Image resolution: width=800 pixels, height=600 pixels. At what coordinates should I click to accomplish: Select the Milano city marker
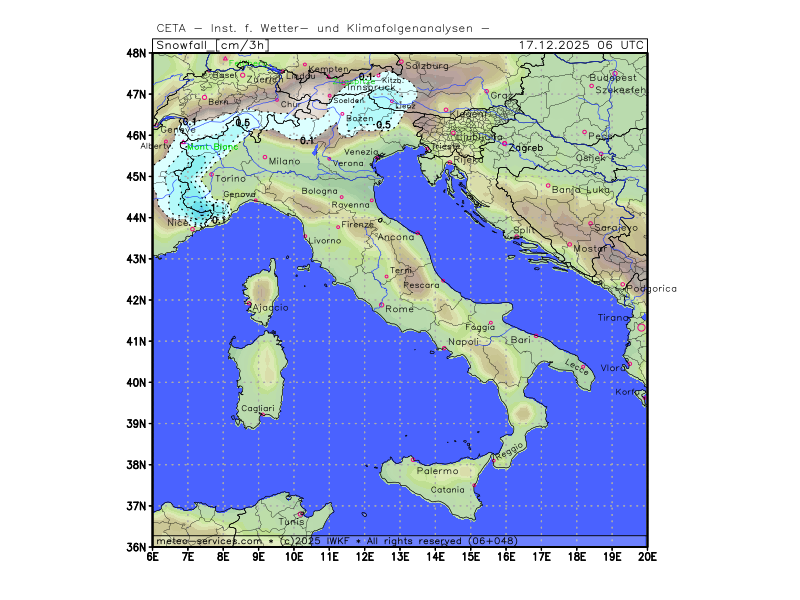pyautogui.click(x=265, y=157)
